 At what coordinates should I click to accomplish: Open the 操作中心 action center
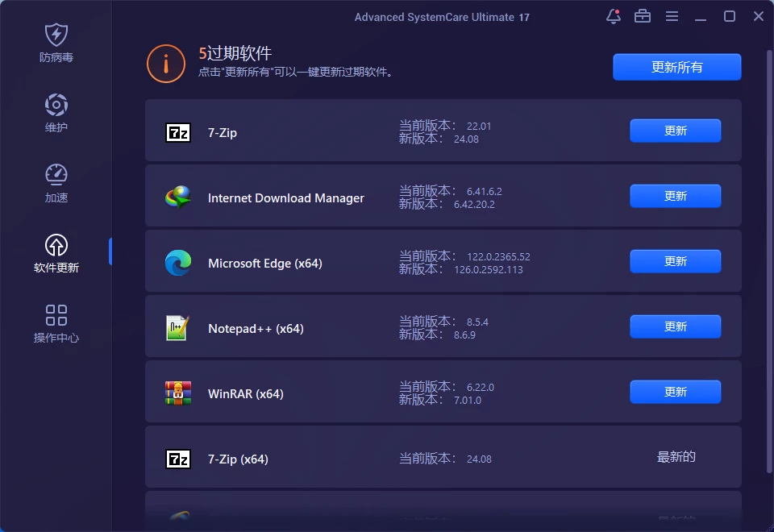click(x=56, y=323)
